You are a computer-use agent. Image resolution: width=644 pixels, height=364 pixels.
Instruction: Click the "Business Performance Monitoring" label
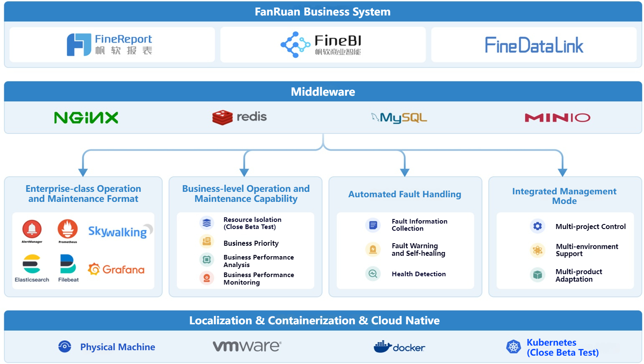(x=259, y=278)
